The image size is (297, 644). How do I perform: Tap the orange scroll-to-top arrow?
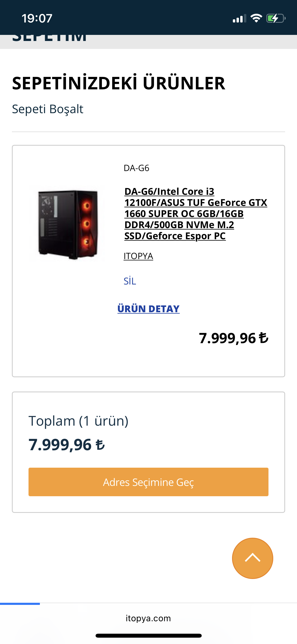coord(252,558)
